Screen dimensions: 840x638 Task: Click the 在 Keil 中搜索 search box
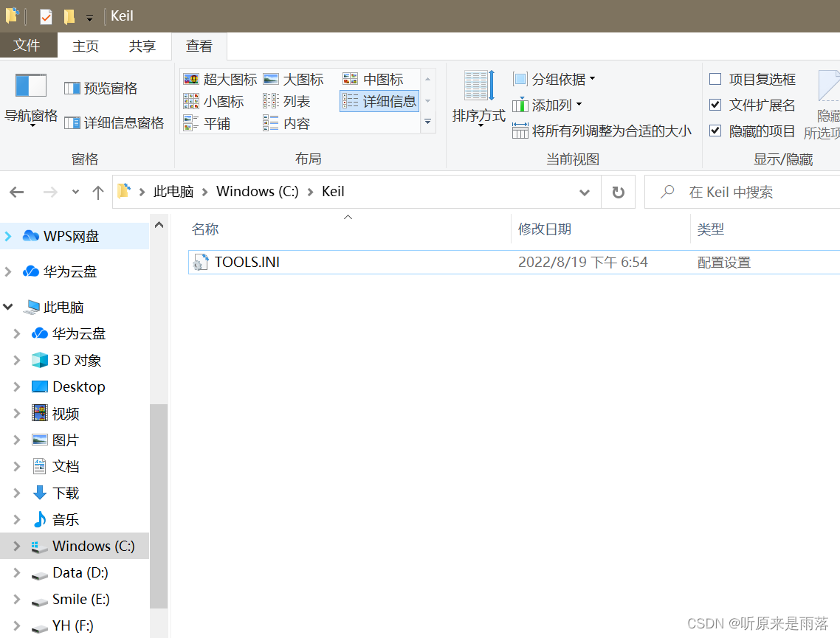(x=743, y=193)
